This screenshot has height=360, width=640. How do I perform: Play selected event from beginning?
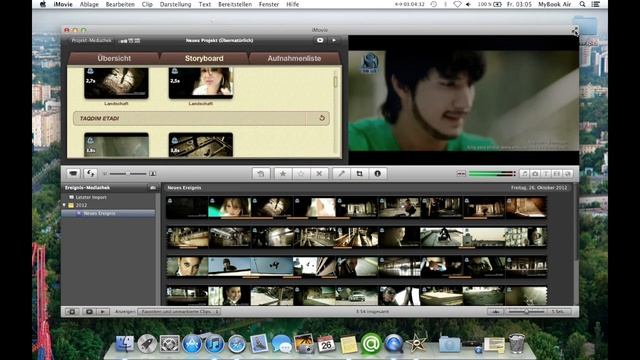[x=102, y=311]
